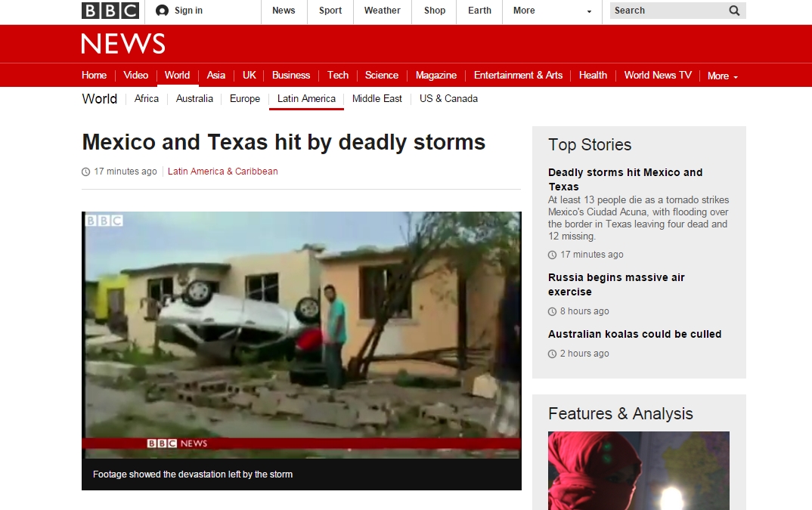Open Earth in the top bar
This screenshot has width=812, height=510.
coord(479,11)
